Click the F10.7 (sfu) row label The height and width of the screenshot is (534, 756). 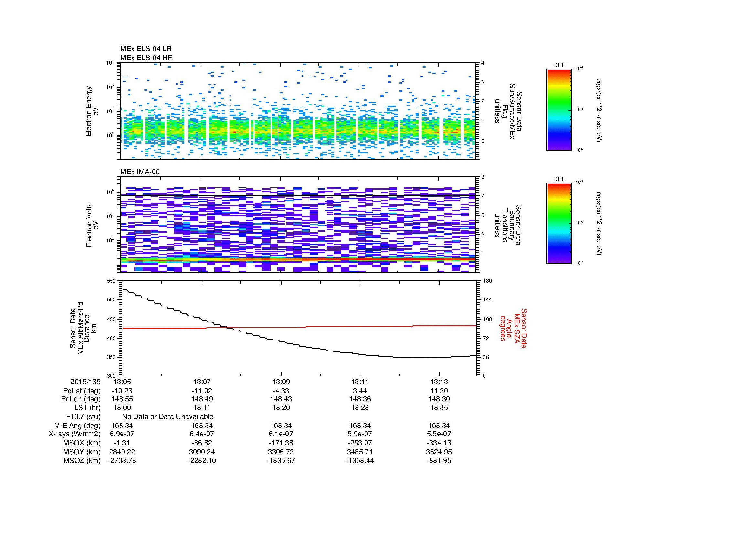point(83,417)
